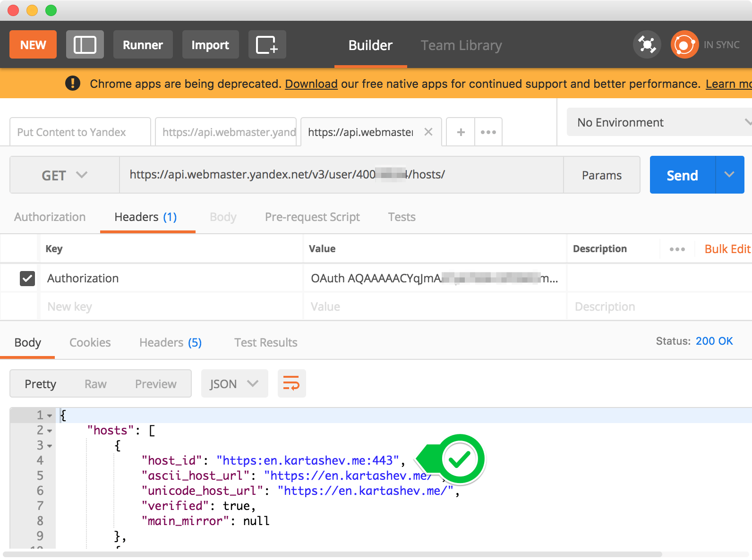Click the NEW button
Viewport: 752px width, 560px height.
coord(33,45)
